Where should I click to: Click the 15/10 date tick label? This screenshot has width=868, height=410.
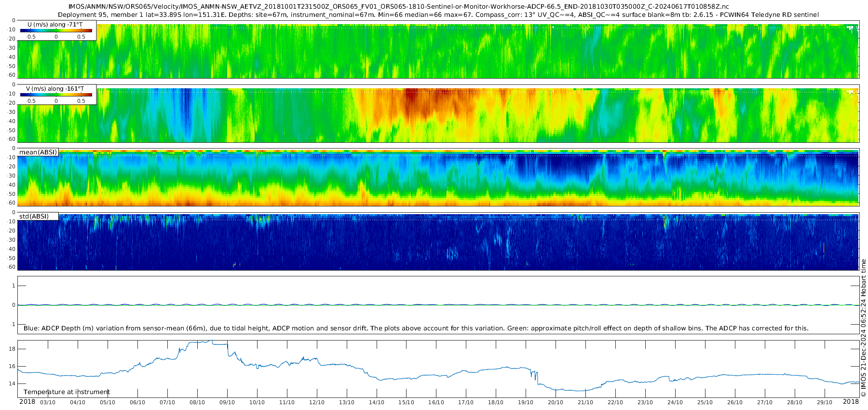pyautogui.click(x=406, y=402)
